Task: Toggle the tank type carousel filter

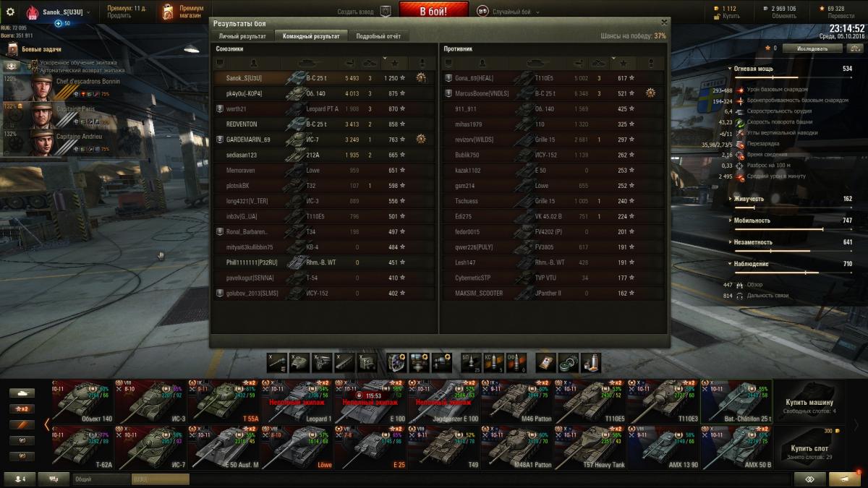Action: pos(22,393)
